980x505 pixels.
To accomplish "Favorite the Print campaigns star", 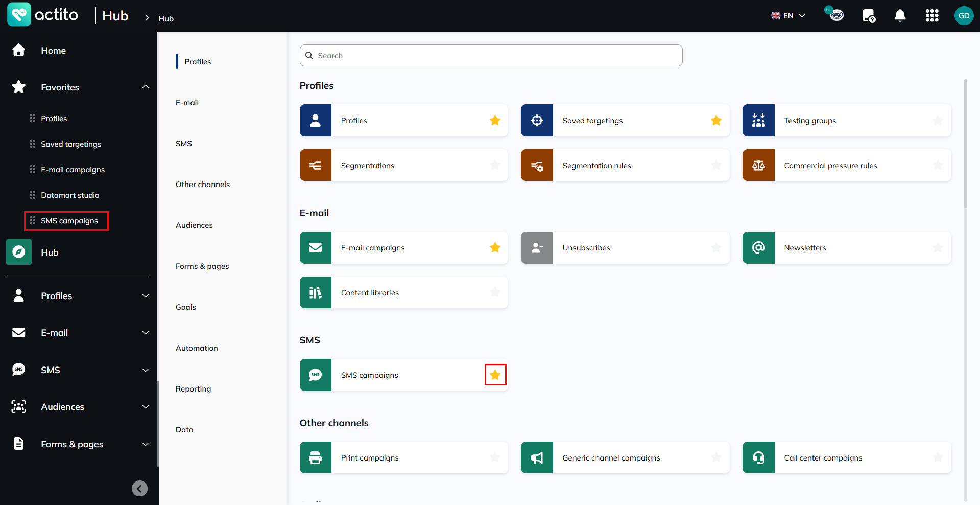I will coord(495,457).
